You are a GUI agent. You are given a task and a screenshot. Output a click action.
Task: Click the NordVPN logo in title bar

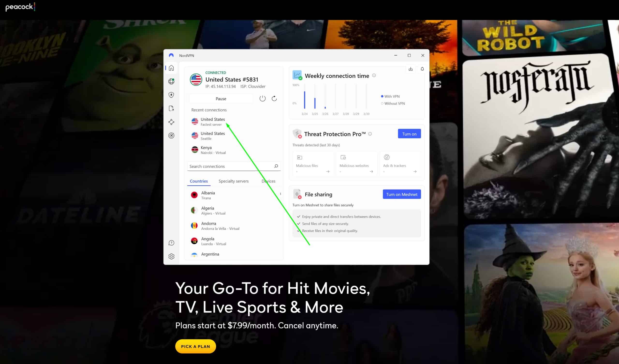(171, 55)
